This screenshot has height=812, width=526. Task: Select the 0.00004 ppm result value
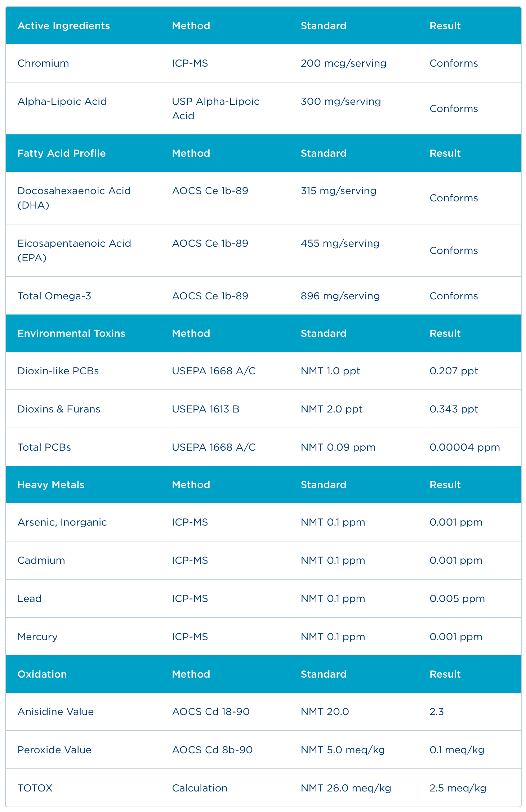coord(464,447)
